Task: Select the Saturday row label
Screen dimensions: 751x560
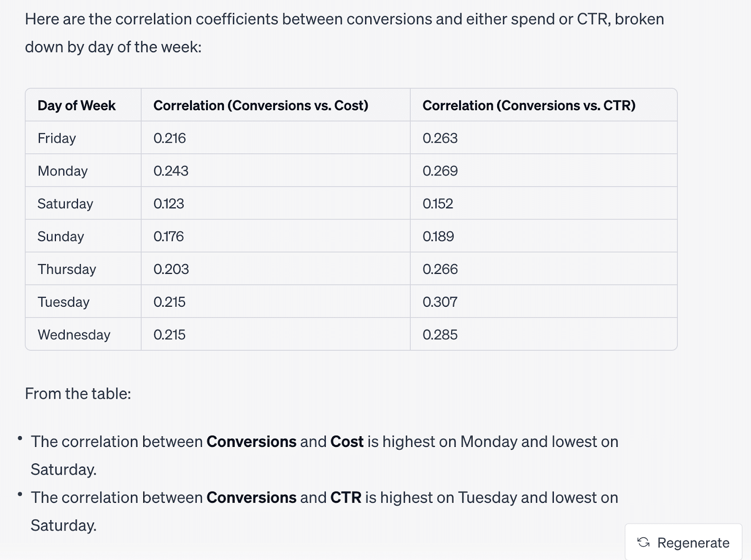Action: 65,204
